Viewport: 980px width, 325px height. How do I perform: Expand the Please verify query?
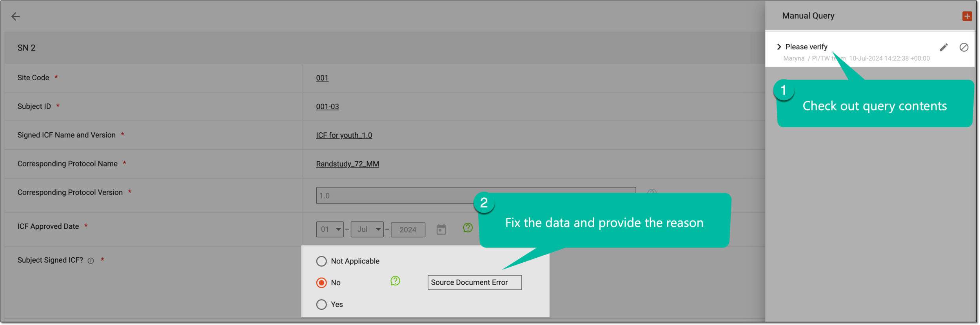[x=779, y=47]
